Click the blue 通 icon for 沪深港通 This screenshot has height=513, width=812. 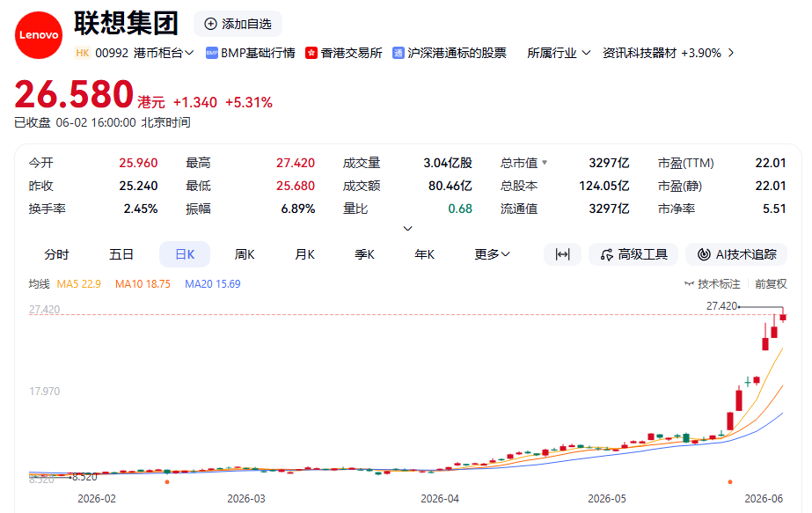(399, 53)
